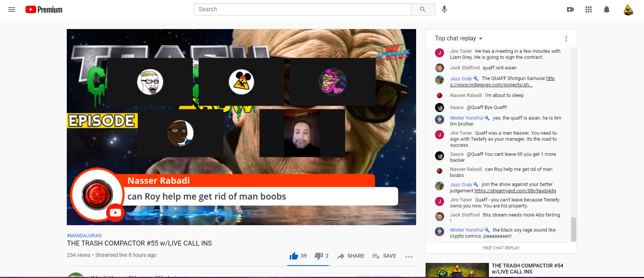Click Mister YonoFui's avatar by 'quaff is asian'
Screen dimensions: 644x278
pyautogui.click(x=440, y=120)
